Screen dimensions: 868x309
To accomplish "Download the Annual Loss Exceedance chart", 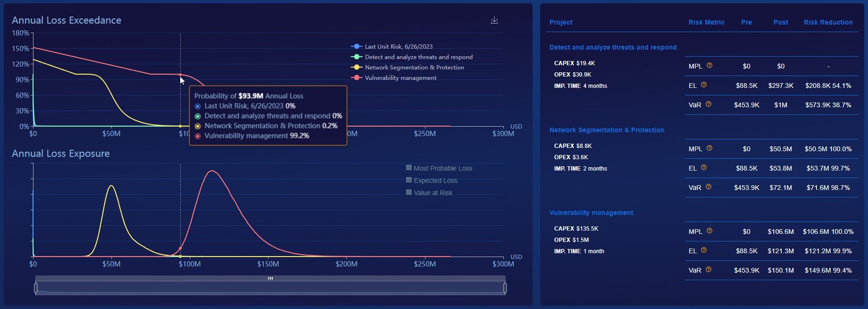I will (494, 20).
